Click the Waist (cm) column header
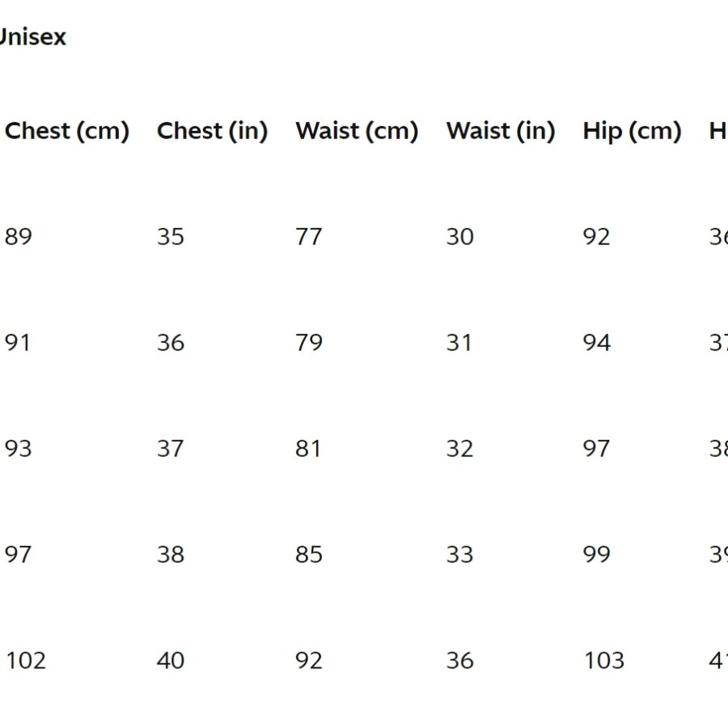Image resolution: width=728 pixels, height=728 pixels. click(357, 131)
